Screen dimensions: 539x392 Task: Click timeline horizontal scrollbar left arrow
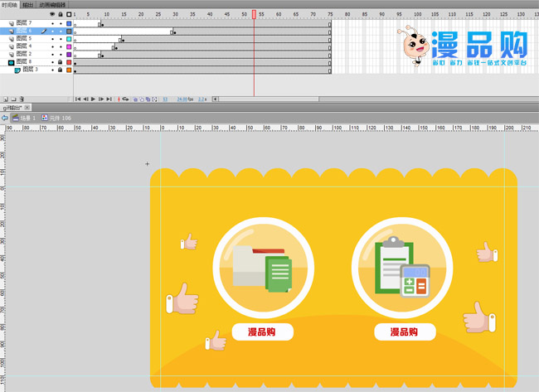tap(215, 99)
